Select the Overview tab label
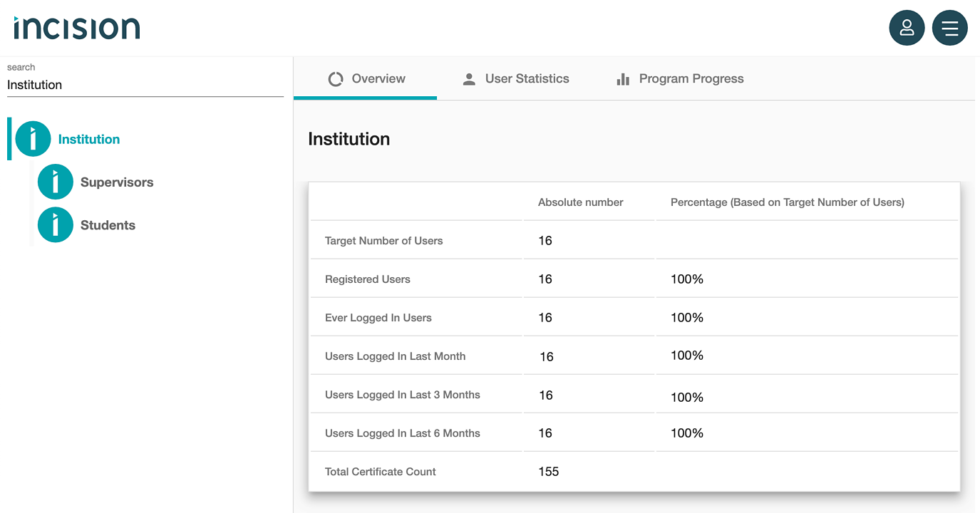Screen dimensions: 980x513 click(x=378, y=79)
